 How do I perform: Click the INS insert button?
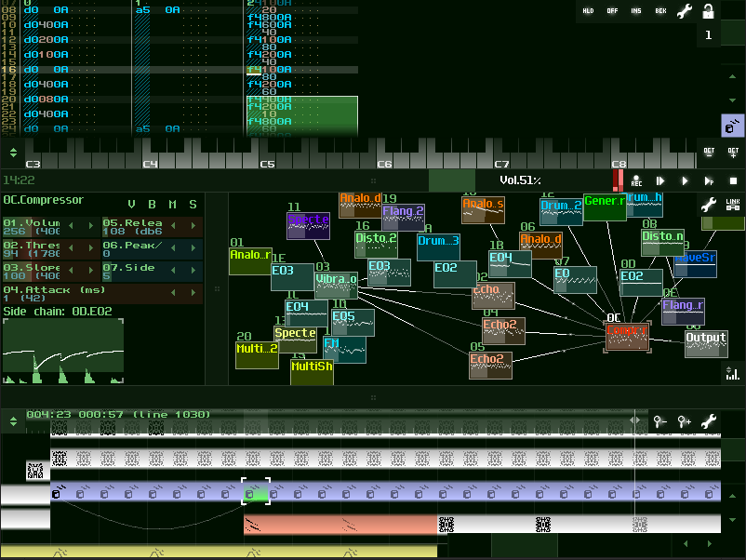point(636,11)
